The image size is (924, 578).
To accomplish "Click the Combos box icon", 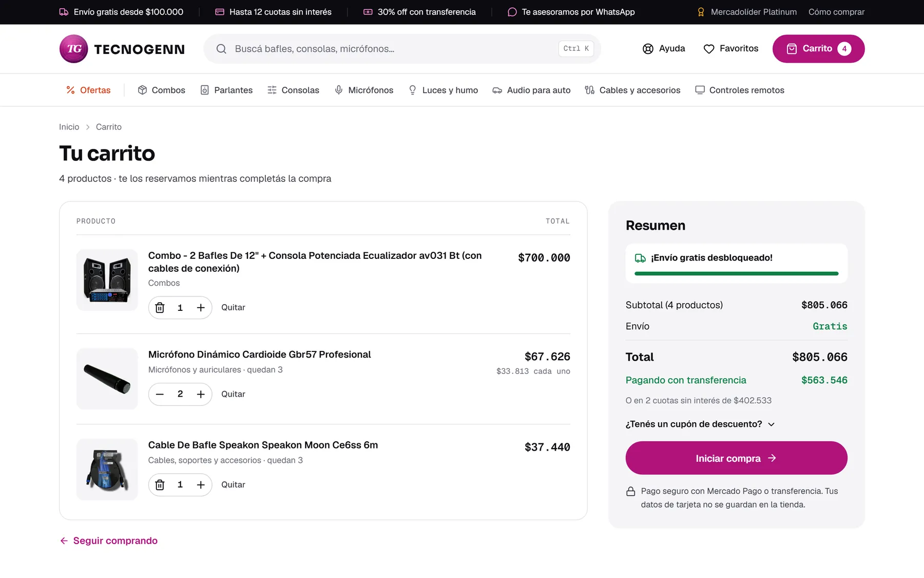I will pos(142,90).
